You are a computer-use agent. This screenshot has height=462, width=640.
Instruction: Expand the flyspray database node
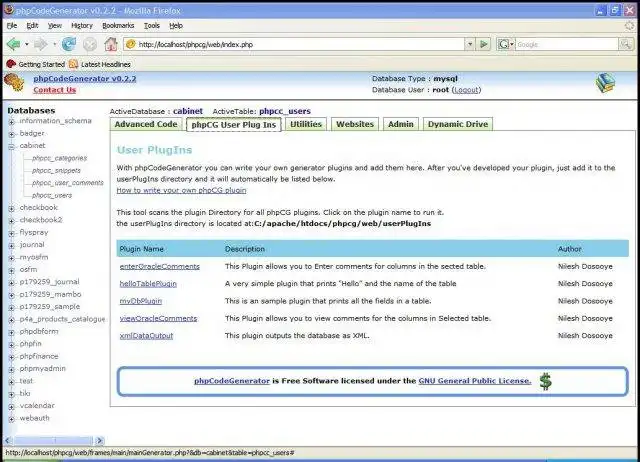11,233
